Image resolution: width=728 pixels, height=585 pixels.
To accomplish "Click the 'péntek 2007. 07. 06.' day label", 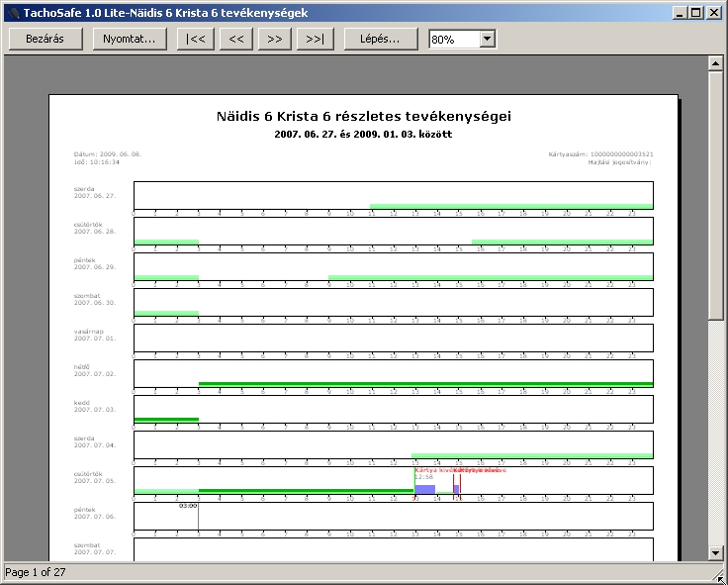I will click(x=95, y=513).
